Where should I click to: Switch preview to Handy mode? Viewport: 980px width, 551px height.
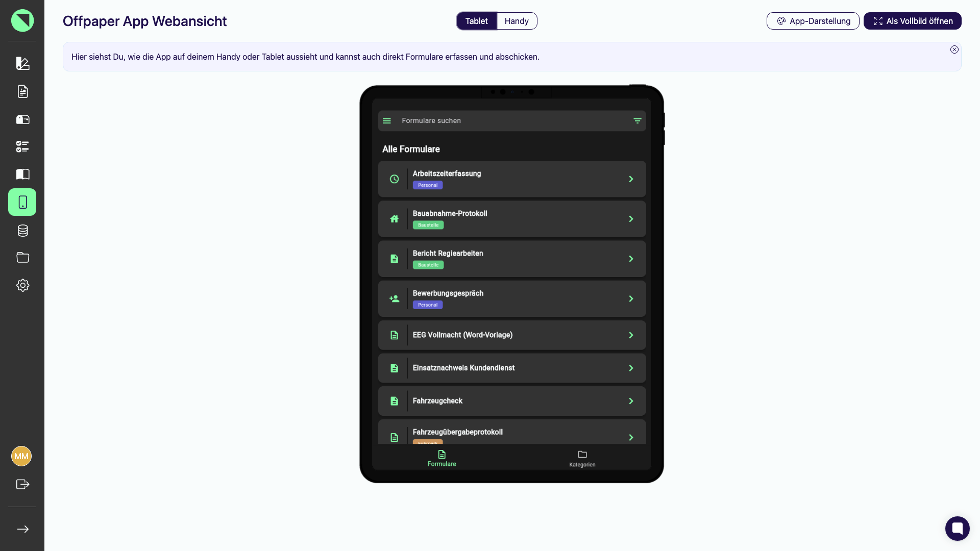coord(517,21)
